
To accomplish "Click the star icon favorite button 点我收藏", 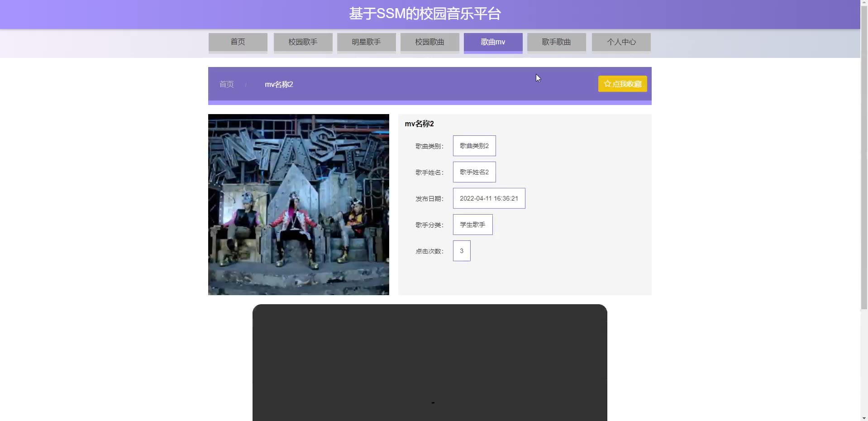I will point(622,84).
